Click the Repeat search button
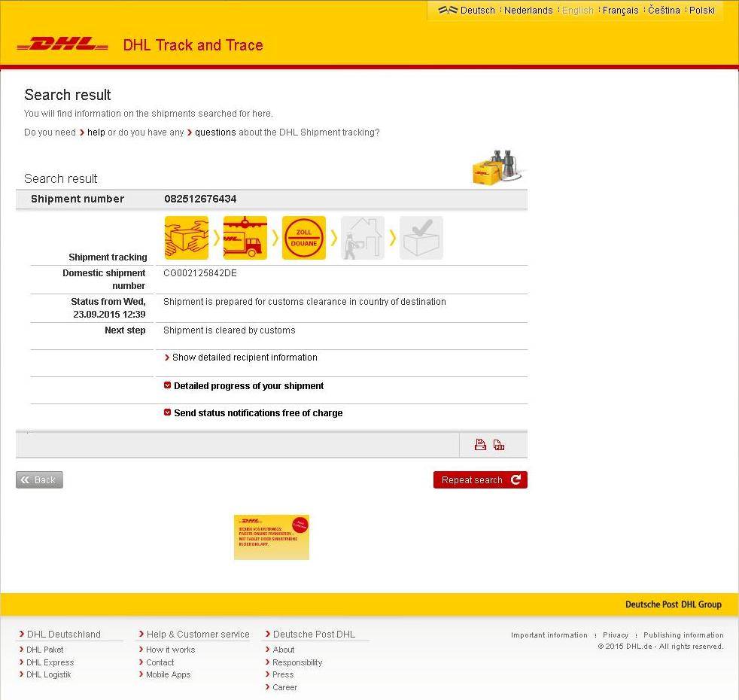739x700 pixels. pyautogui.click(x=480, y=480)
